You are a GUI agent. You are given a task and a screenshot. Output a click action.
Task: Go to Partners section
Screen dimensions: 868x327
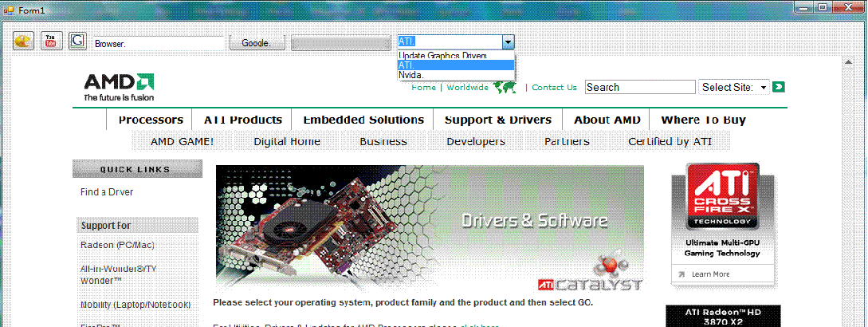(x=567, y=141)
